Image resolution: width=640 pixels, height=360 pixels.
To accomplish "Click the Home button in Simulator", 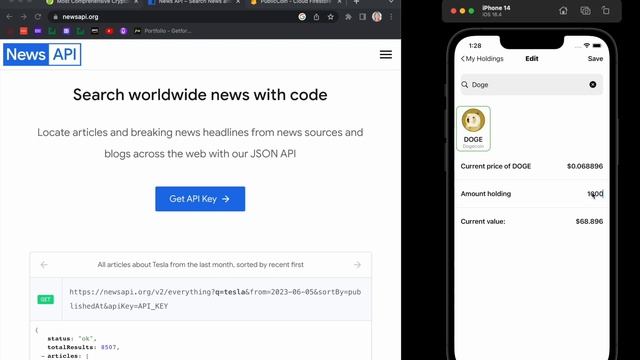I will pos(563,11).
